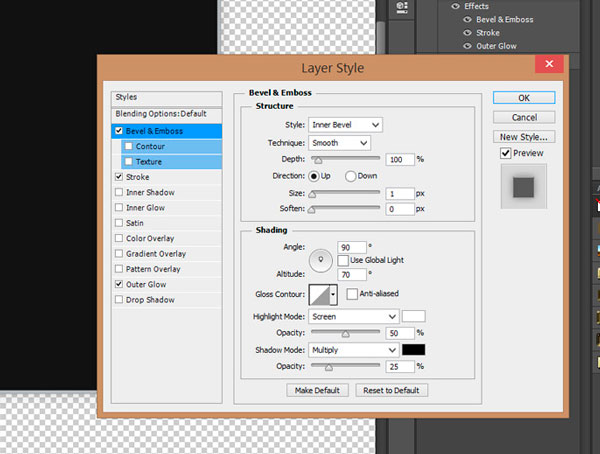Uncheck the Stroke checkbox

119,177
